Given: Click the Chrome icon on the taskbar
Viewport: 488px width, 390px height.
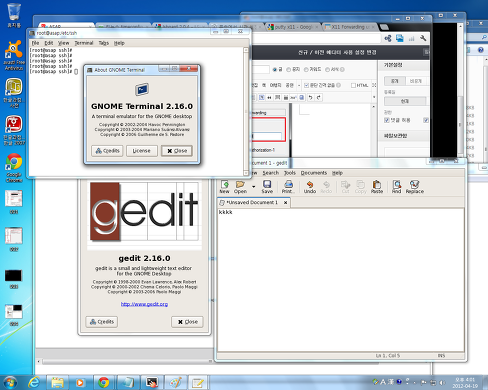Looking at the screenshot, I should tap(103, 382).
